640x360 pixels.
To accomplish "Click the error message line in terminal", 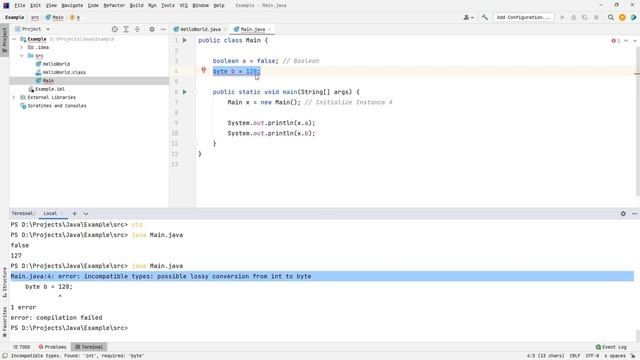I will pos(322,276).
